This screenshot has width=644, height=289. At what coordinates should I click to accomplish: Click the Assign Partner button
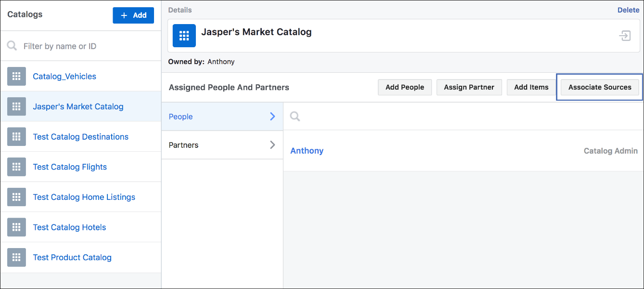pos(469,87)
